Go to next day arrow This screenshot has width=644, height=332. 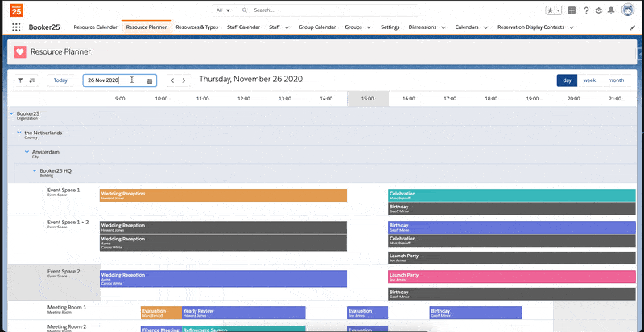click(184, 80)
